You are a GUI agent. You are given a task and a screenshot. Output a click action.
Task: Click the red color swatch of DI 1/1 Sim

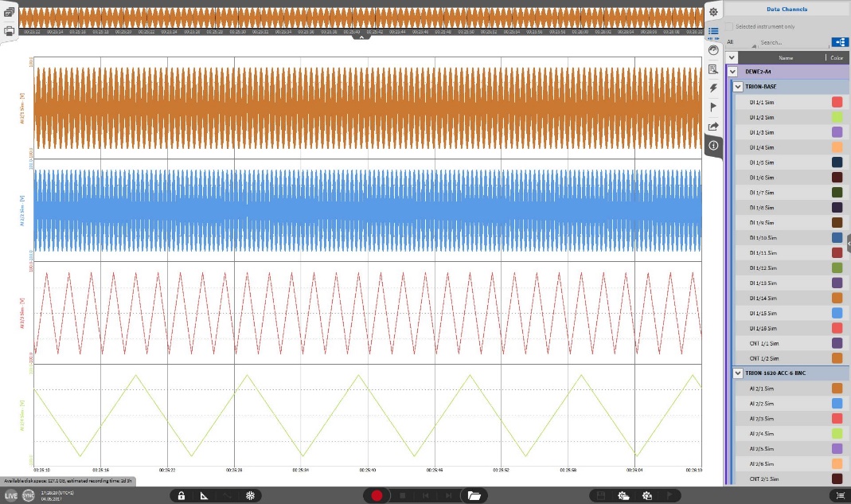pyautogui.click(x=837, y=102)
